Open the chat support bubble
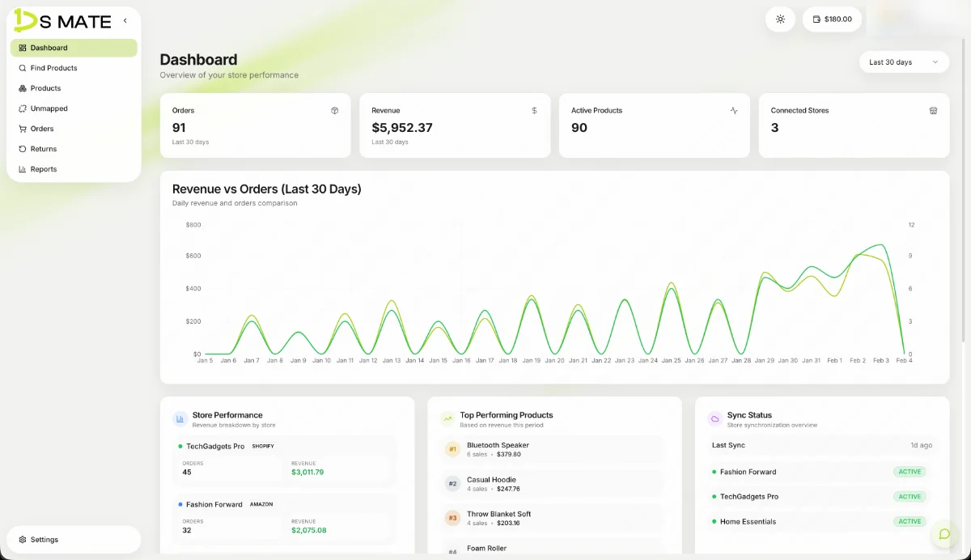Screen dimensions: 971x560 [943, 534]
